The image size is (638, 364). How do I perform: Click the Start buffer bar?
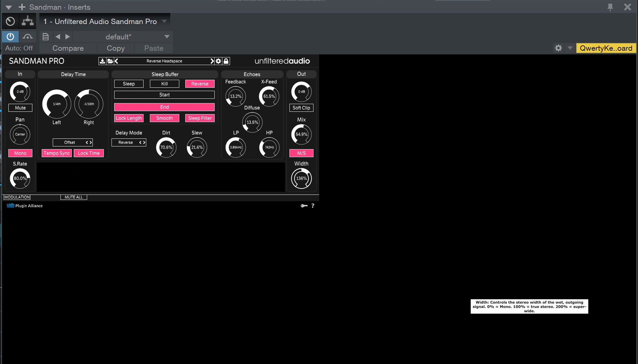164,95
